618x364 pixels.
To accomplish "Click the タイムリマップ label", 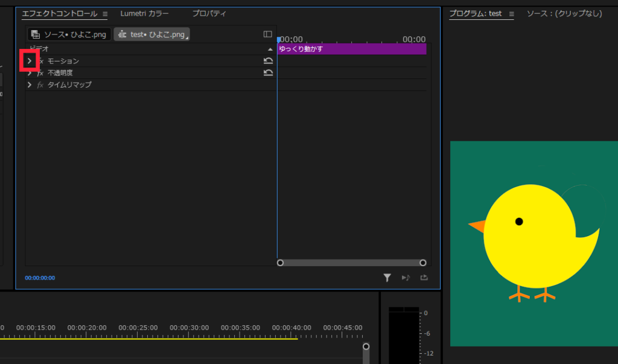I will pyautogui.click(x=69, y=85).
